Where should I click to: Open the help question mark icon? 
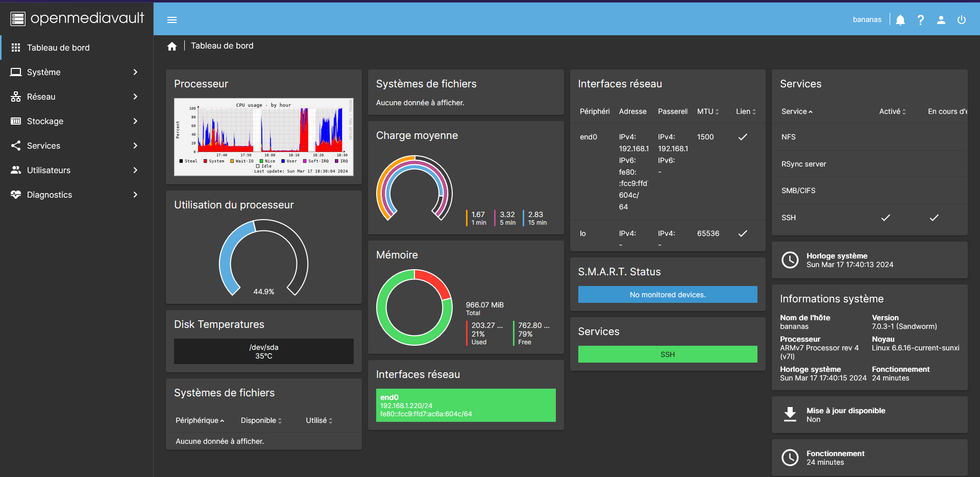coord(921,19)
